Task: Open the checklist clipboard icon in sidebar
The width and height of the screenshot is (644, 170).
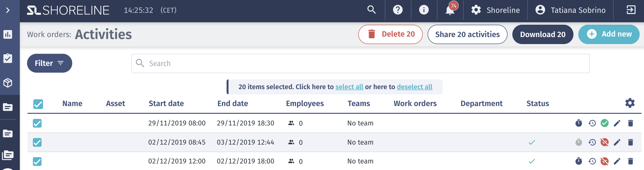Action: pos(8,58)
